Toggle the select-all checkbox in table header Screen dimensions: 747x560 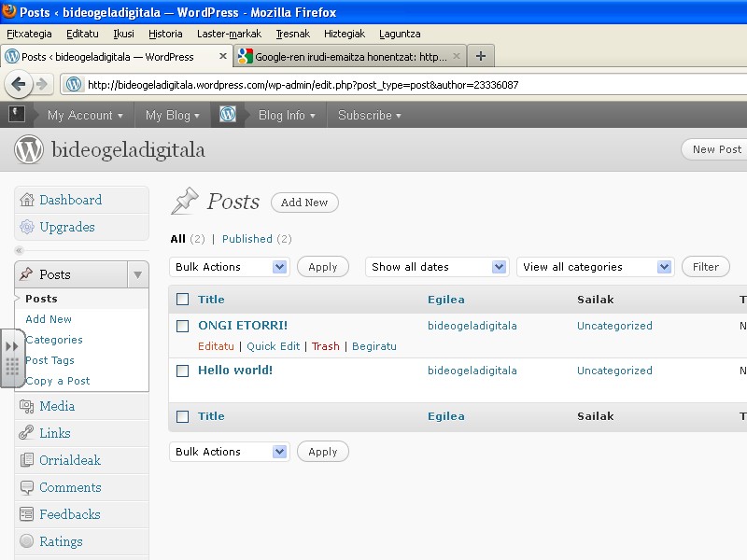coord(183,300)
